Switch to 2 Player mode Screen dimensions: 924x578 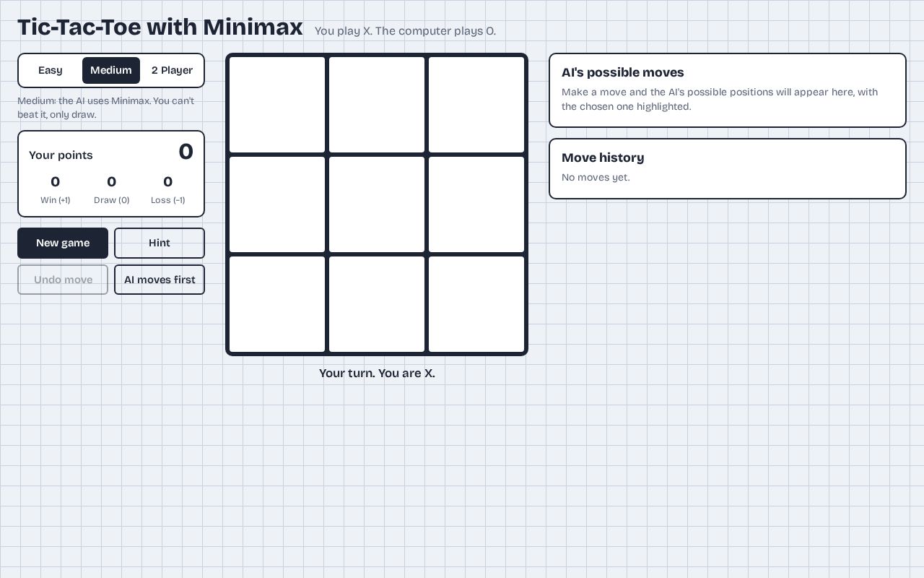(x=172, y=70)
